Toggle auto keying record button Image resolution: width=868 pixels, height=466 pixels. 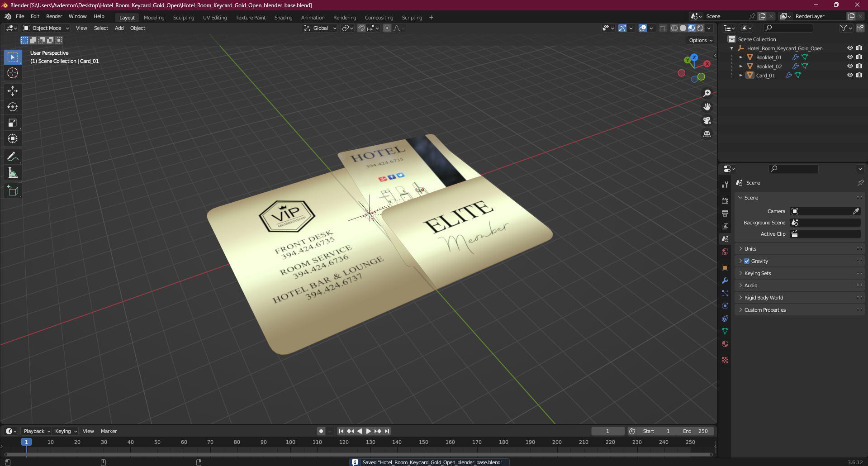pyautogui.click(x=321, y=431)
